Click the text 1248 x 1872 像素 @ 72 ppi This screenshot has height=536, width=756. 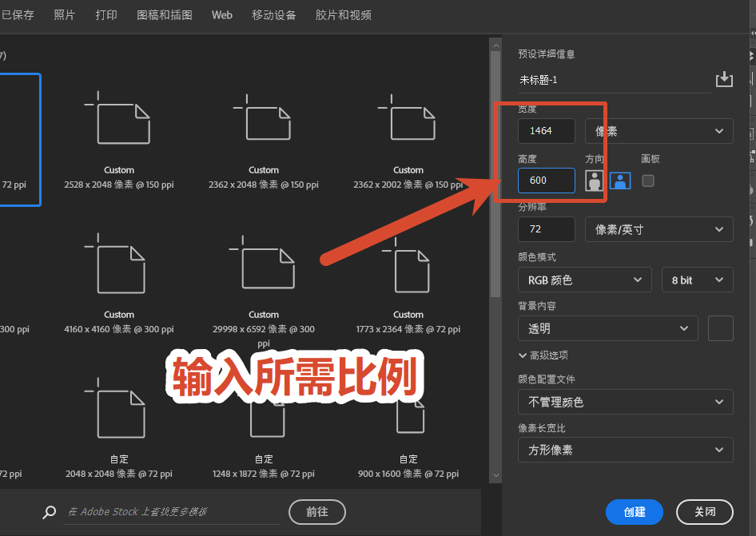click(263, 474)
